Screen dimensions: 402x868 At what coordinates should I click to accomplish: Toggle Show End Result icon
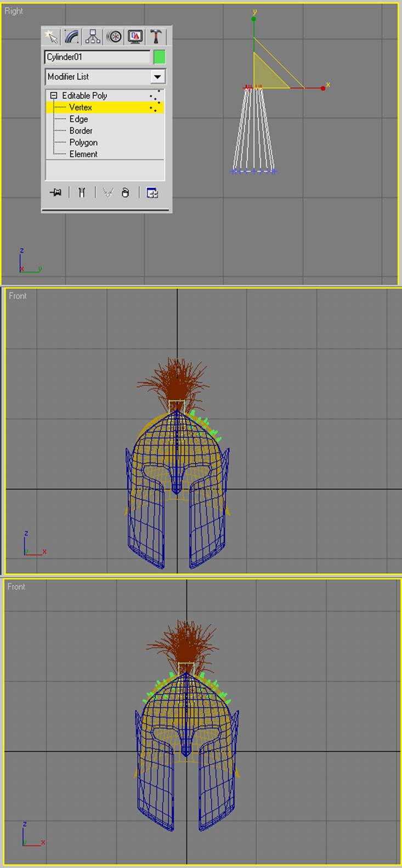click(82, 192)
